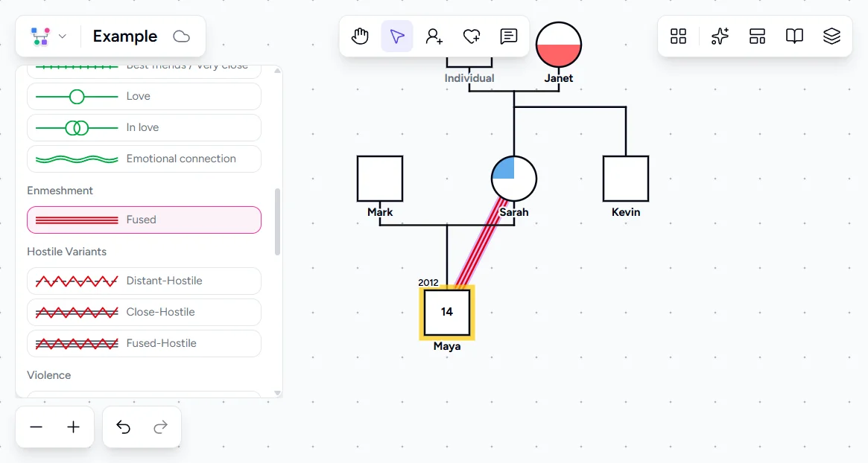
Task: Select Mark's square node
Action: pos(380,179)
